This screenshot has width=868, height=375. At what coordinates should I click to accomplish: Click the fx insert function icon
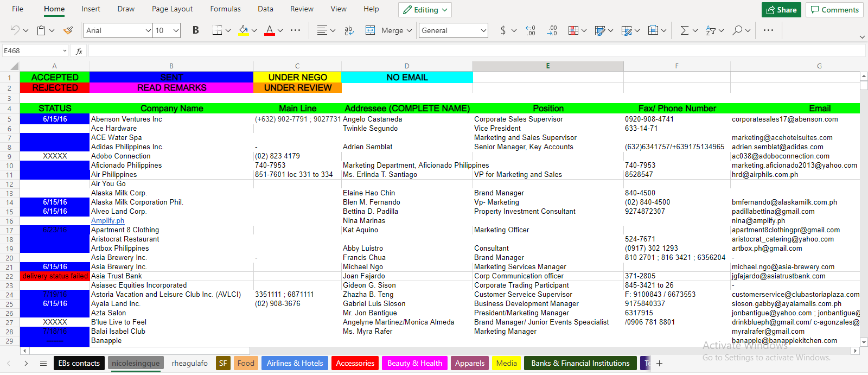79,51
